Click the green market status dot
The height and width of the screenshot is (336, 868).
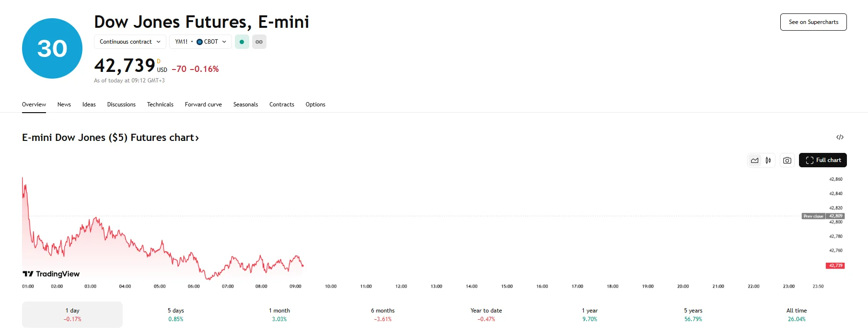click(242, 42)
